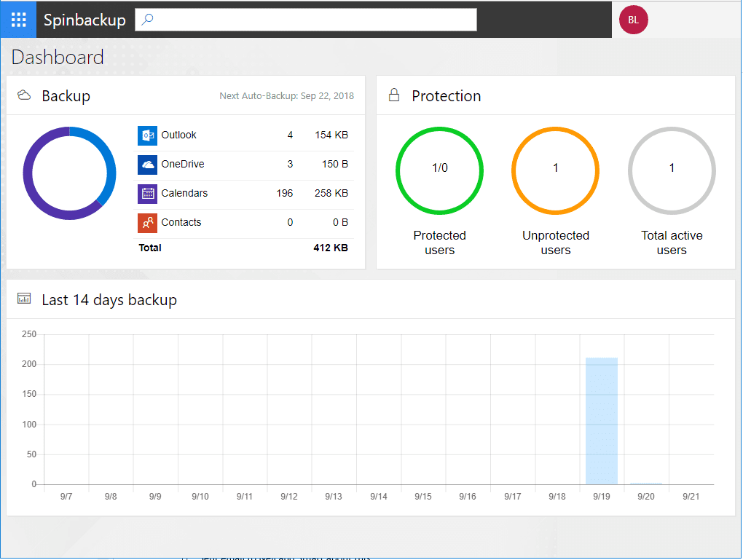Click the Spinbackup title

pos(84,20)
